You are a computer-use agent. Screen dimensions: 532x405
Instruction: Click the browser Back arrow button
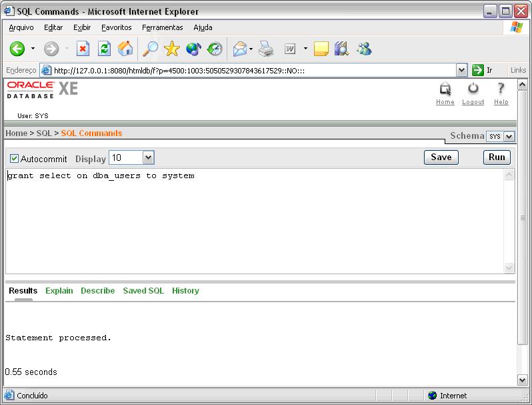pos(17,49)
